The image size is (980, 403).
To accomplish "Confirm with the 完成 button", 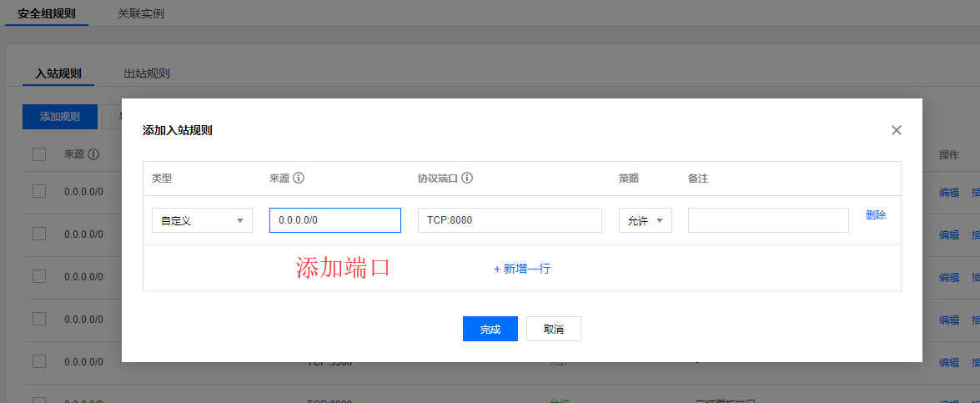I will (490, 329).
